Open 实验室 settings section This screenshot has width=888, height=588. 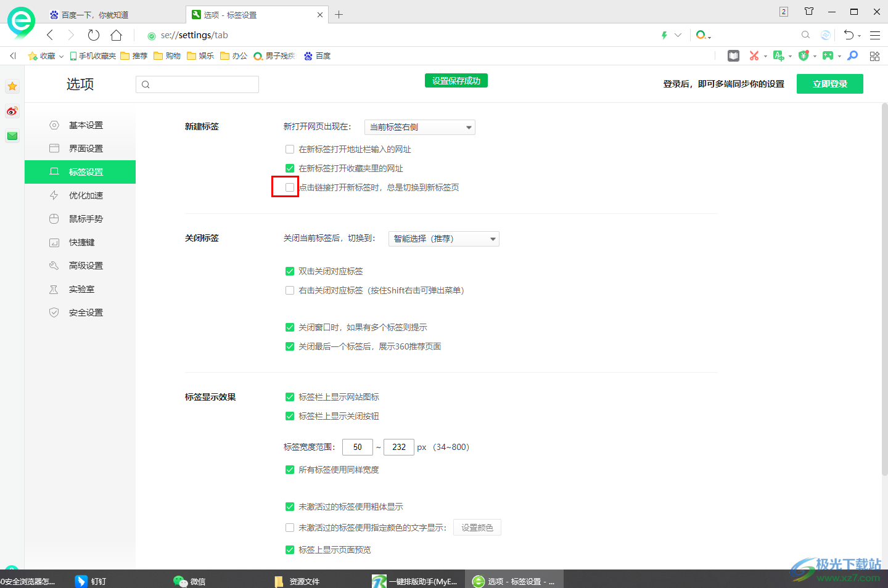click(80, 289)
